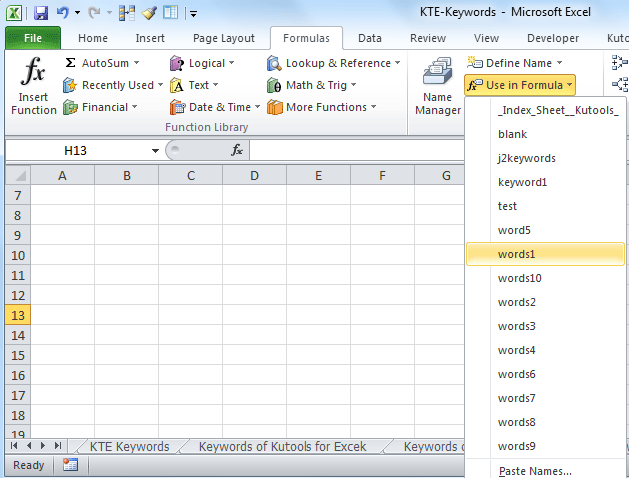This screenshot has width=630, height=481.
Task: Click the Date & Time calendar icon
Action: tap(177, 107)
